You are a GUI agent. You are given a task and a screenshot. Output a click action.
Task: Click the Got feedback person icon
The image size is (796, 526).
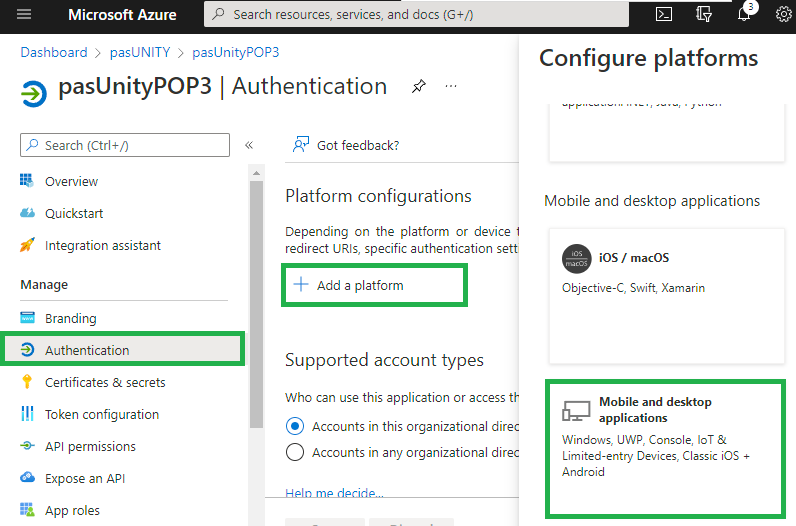(301, 145)
